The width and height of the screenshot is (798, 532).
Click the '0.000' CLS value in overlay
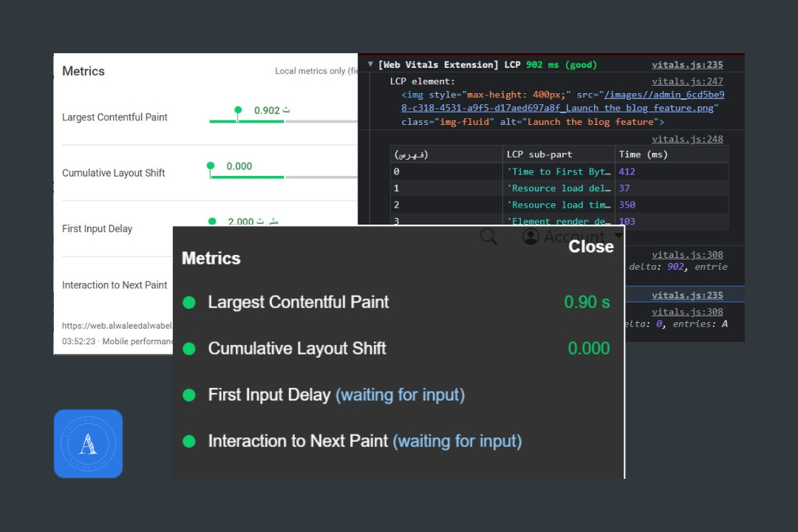(x=589, y=349)
